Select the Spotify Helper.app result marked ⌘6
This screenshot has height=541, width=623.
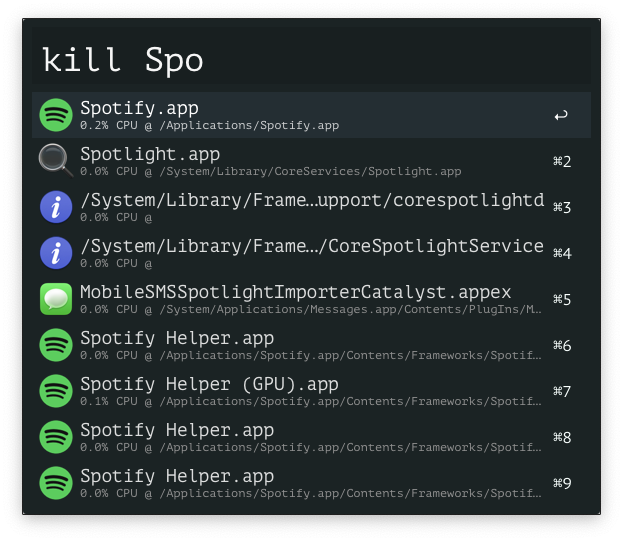coord(311,345)
